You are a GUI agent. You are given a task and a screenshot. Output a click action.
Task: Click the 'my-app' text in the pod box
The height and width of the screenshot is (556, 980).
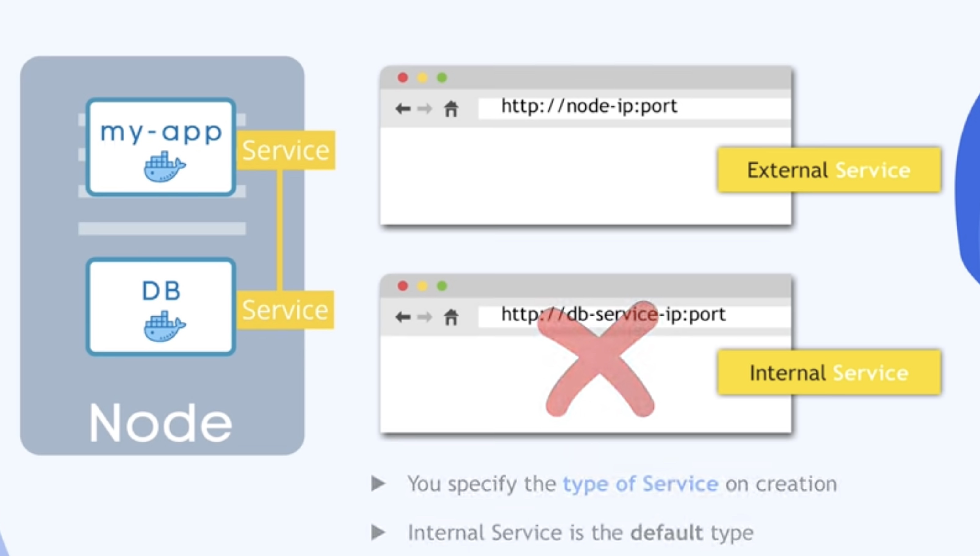(161, 133)
